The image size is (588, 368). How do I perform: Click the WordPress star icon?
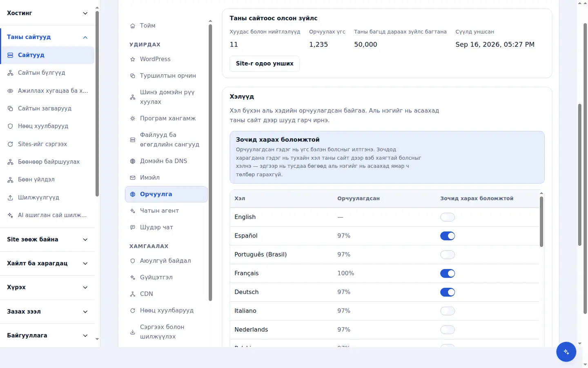[x=133, y=59]
